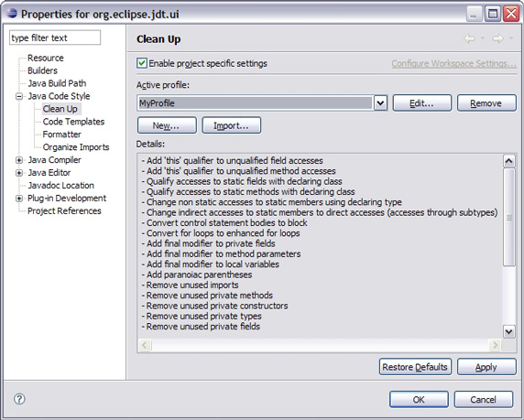
Task: Click the Remove profile button
Action: coord(486,103)
